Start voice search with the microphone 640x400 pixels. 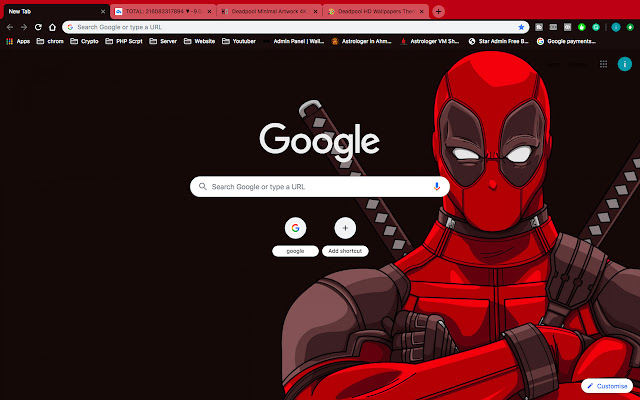(x=436, y=187)
